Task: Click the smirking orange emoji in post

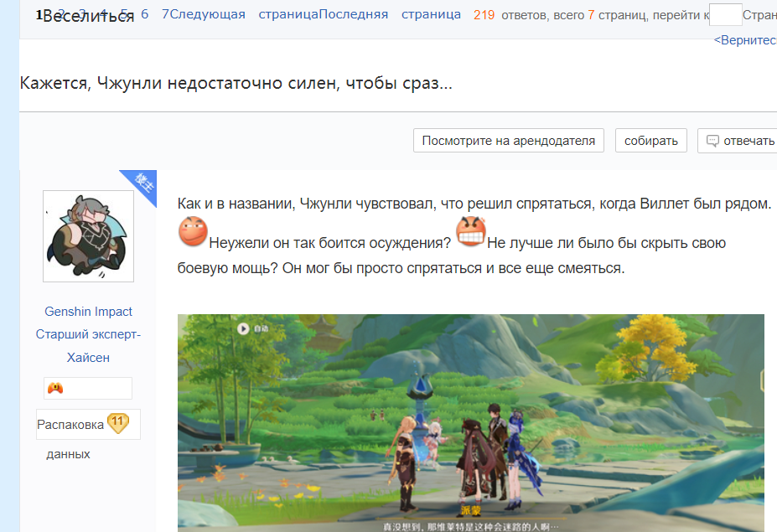Action: [x=193, y=231]
